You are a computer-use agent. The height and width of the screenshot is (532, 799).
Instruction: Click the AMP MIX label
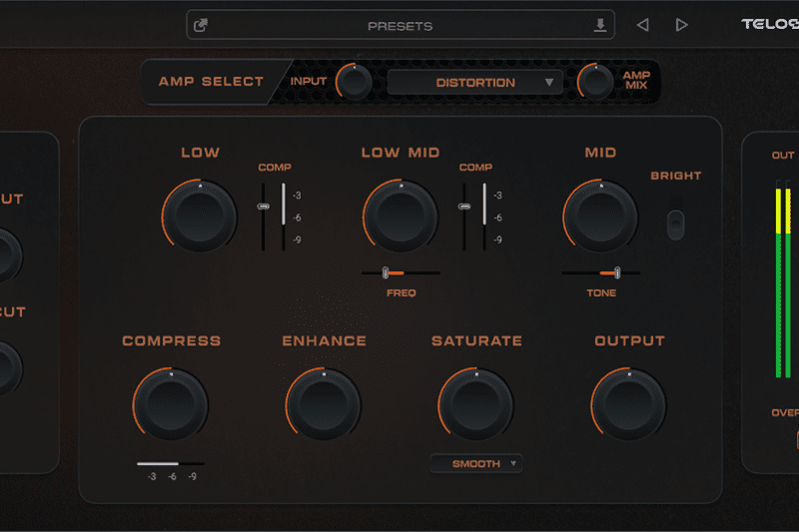(636, 81)
